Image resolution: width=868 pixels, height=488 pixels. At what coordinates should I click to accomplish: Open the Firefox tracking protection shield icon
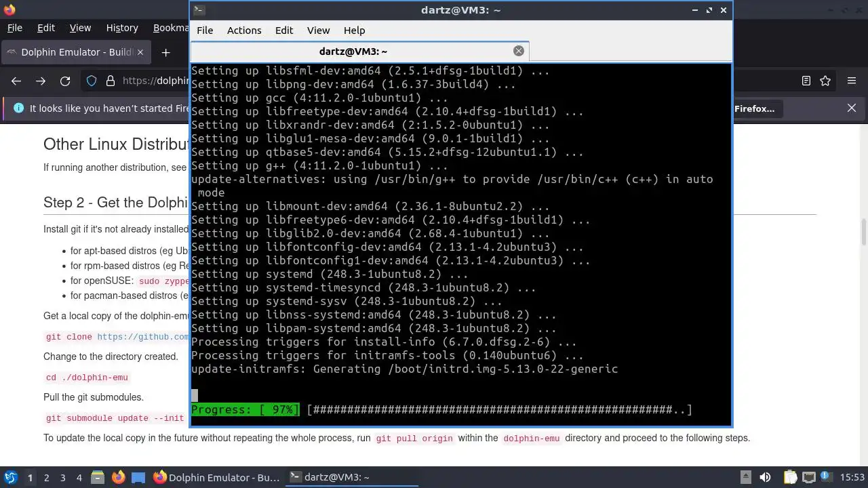(92, 81)
